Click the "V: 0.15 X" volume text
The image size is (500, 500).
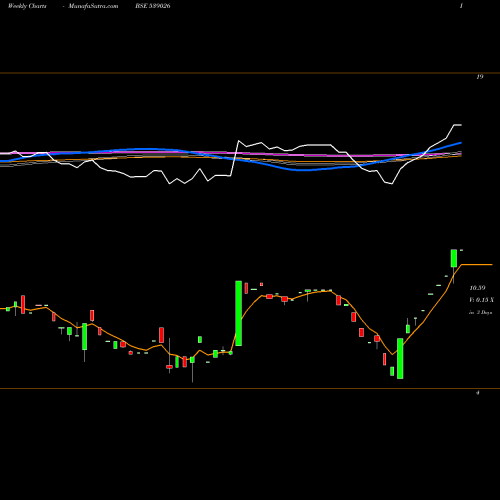[x=481, y=300]
